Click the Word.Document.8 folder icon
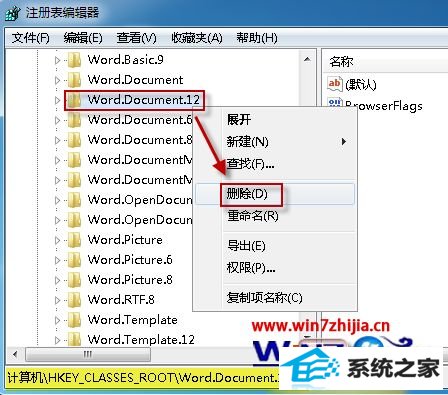 tap(74, 140)
